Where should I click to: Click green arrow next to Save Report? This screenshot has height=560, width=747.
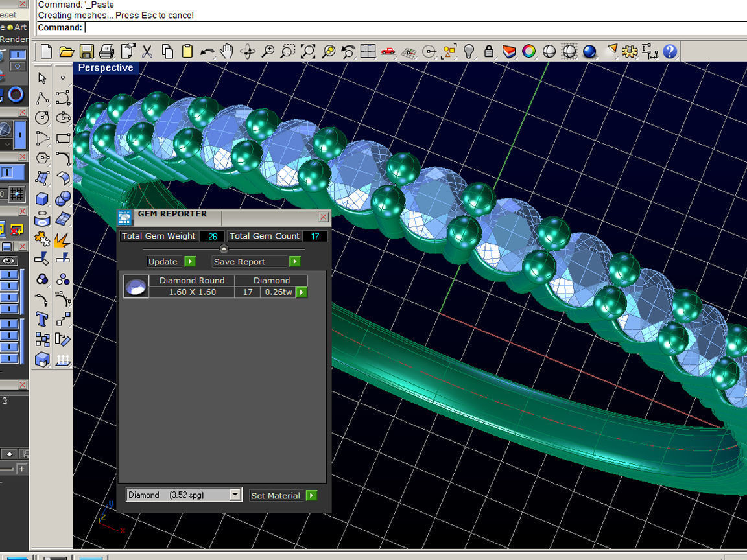coord(295,261)
